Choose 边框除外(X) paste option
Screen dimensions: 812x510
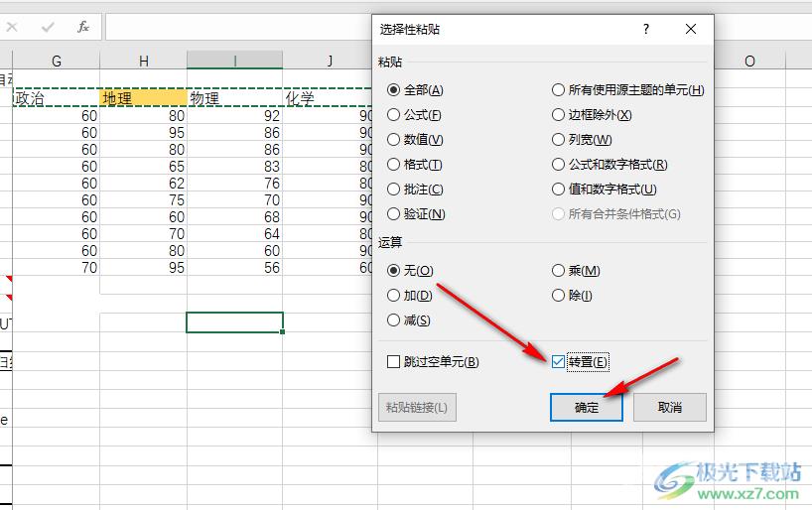point(592,115)
